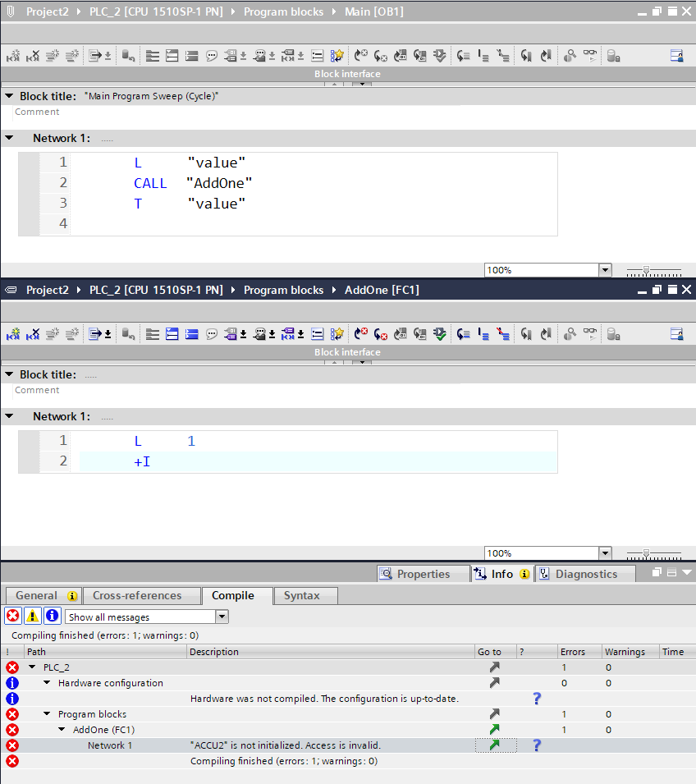This screenshot has width=696, height=784.
Task: Click Go to arrow for Network 1 error
Action: click(494, 745)
